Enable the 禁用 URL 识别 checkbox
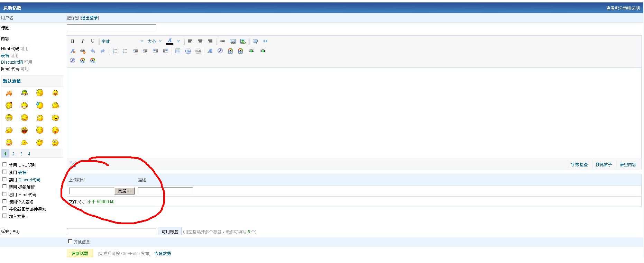This screenshot has height=263, width=644. pyautogui.click(x=5, y=165)
